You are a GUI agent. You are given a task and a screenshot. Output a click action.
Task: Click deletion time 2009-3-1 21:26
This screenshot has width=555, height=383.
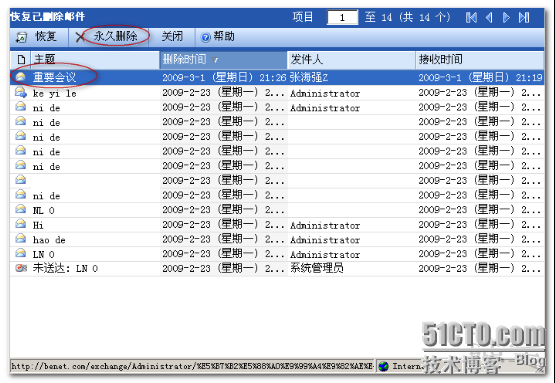(224, 78)
